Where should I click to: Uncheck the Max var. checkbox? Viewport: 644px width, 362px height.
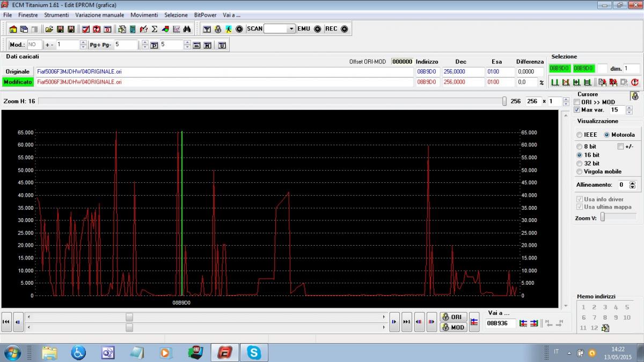pos(577,109)
